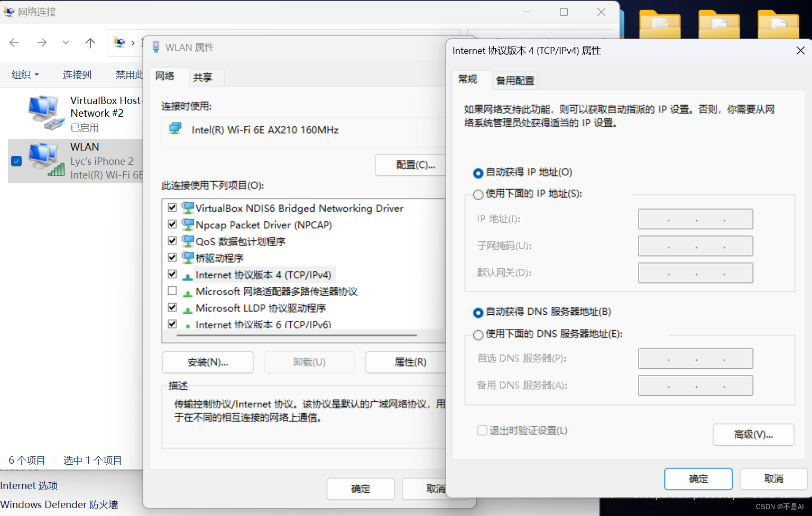
Task: Click the Npcap Packet Driver item icon
Action: pyautogui.click(x=188, y=224)
